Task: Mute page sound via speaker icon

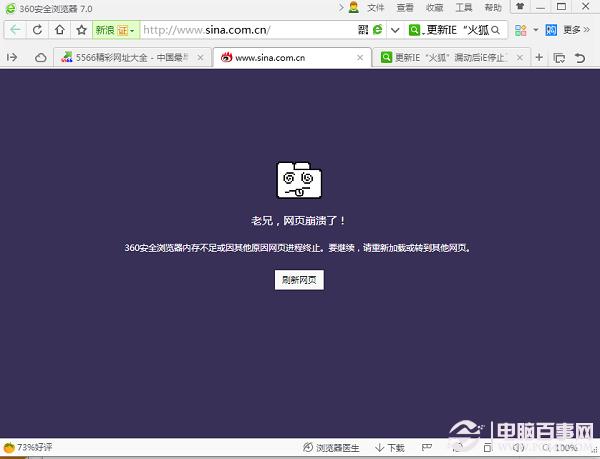Action: (518, 448)
